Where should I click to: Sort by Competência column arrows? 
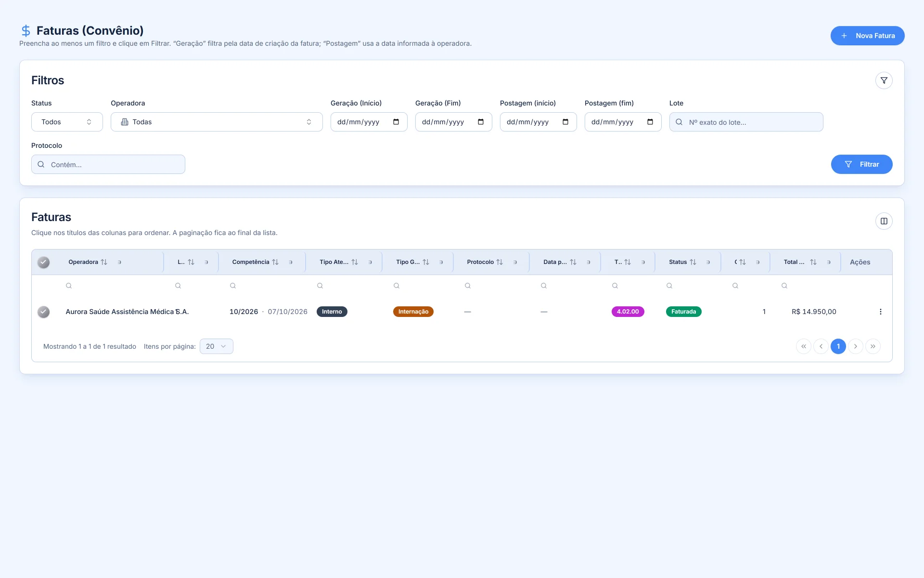coord(275,262)
